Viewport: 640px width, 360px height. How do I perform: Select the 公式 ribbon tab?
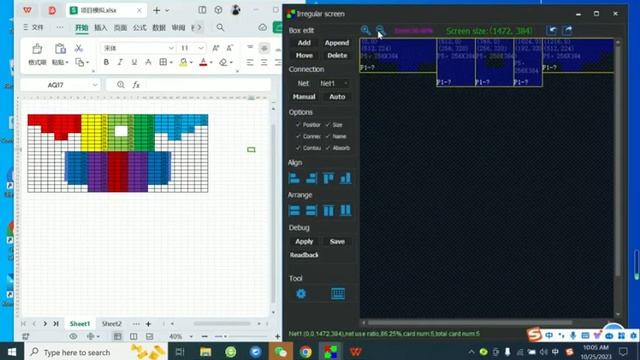139,27
